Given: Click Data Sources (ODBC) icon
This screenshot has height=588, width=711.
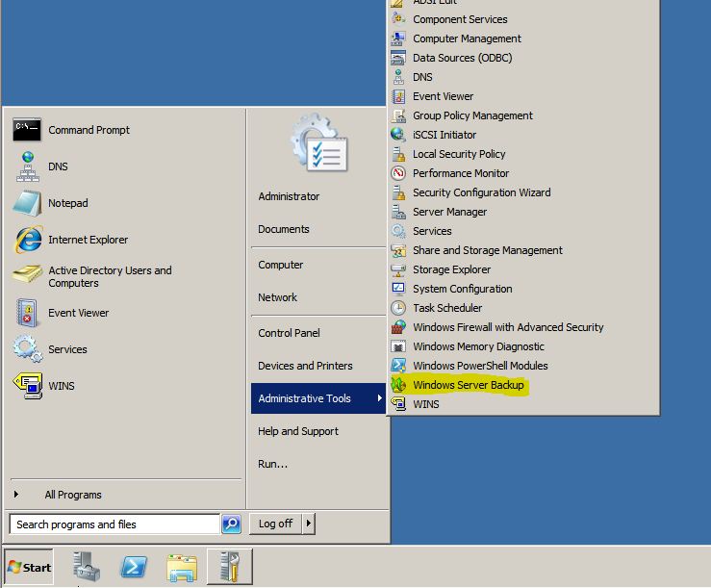Looking at the screenshot, I should [x=398, y=58].
